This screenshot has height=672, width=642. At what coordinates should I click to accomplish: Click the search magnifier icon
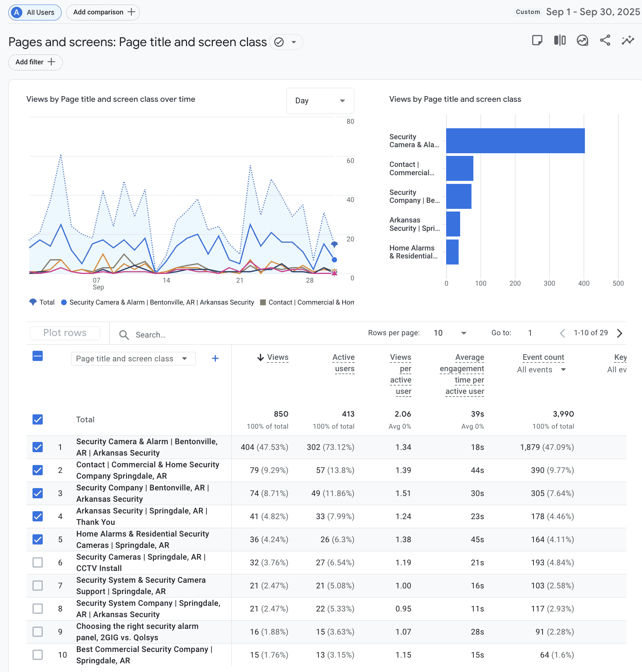pos(124,335)
